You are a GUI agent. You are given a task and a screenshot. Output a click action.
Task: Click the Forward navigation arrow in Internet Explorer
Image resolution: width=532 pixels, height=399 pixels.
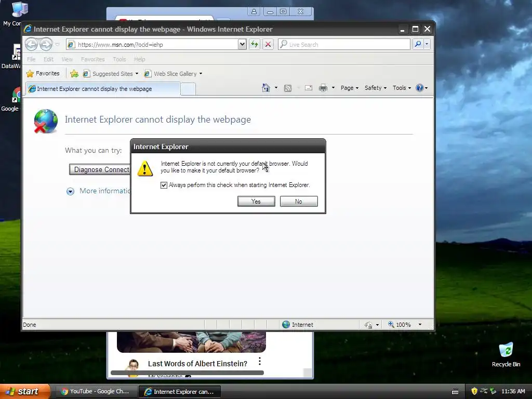click(x=46, y=44)
